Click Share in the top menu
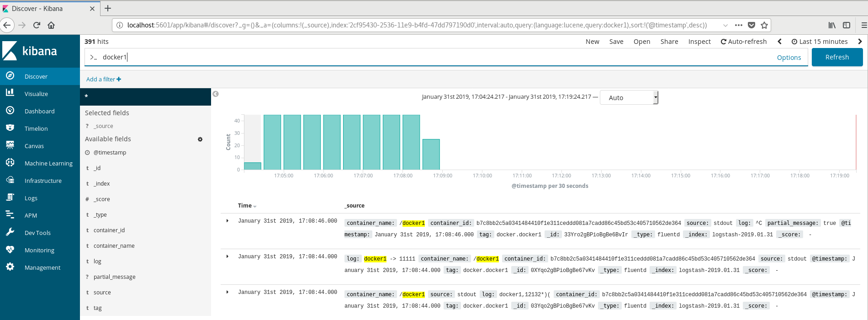This screenshot has width=868, height=320. (669, 42)
